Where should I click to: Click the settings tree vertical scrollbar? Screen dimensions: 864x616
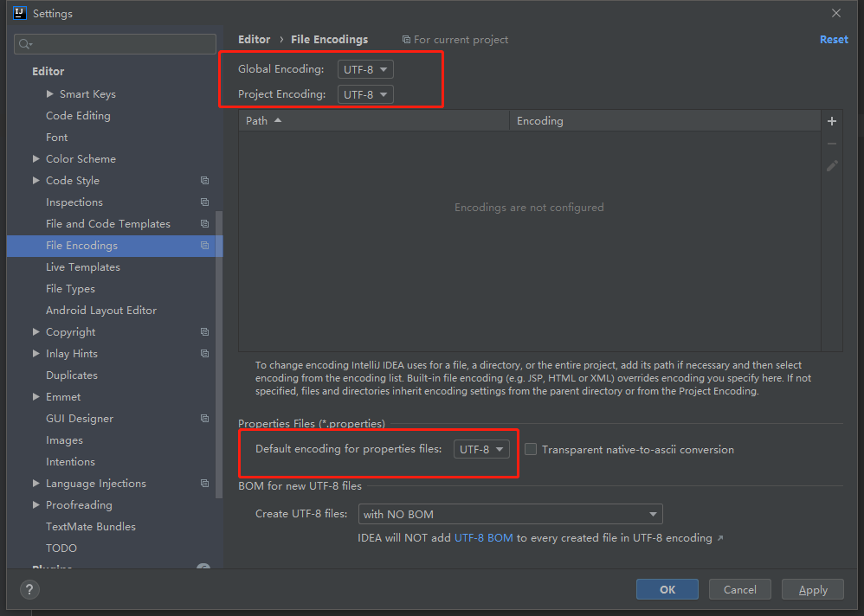pos(219,354)
